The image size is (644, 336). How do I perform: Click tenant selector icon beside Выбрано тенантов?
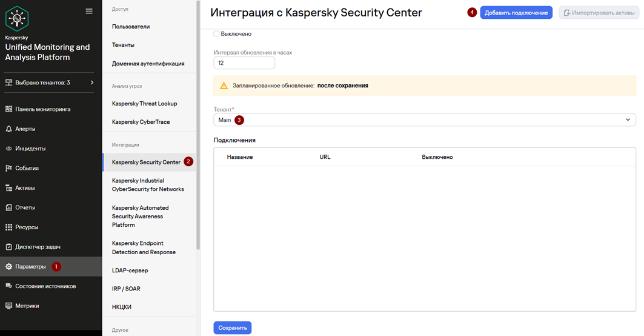point(8,82)
